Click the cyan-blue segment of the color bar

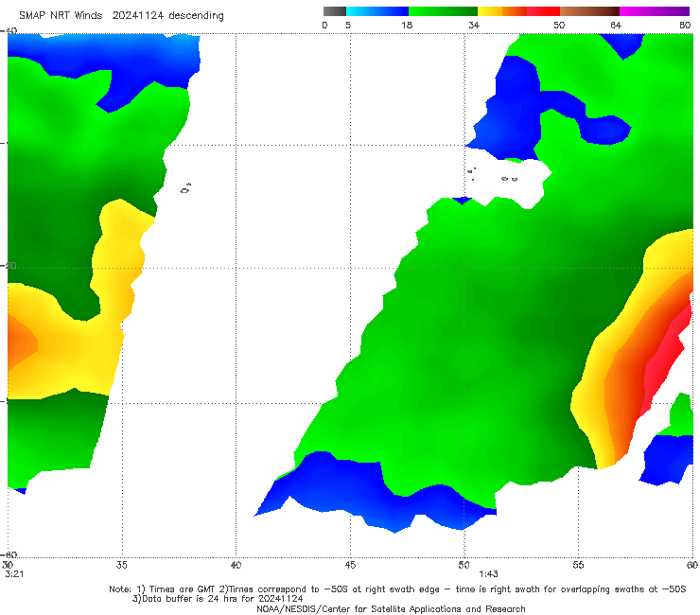pos(377,11)
